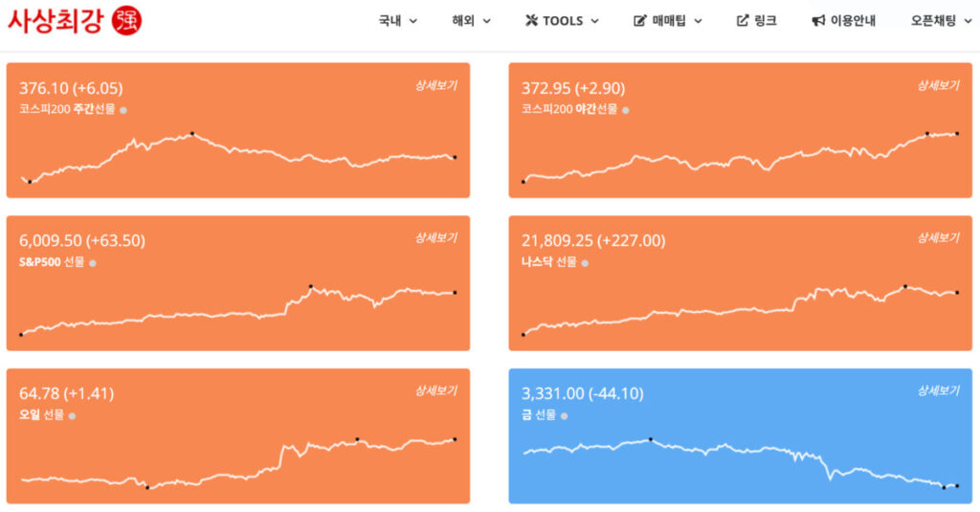The width and height of the screenshot is (980, 512).
Task: Open the 매매팁 menu
Action: (677, 21)
